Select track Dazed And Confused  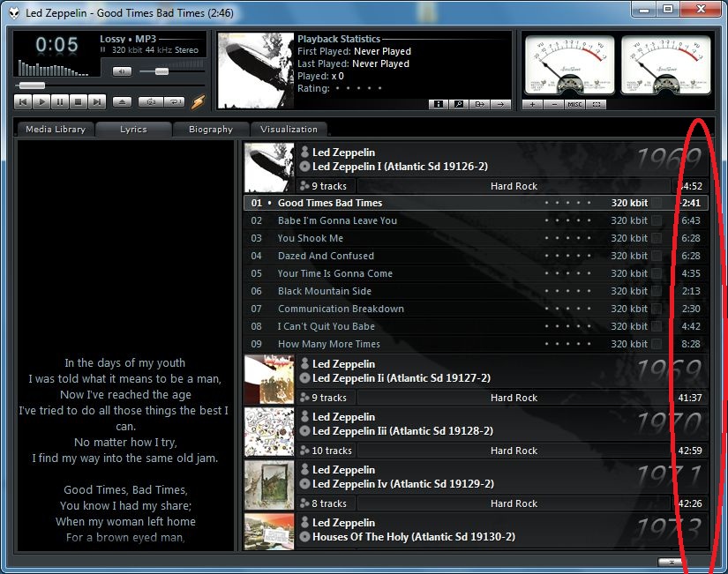(x=476, y=256)
